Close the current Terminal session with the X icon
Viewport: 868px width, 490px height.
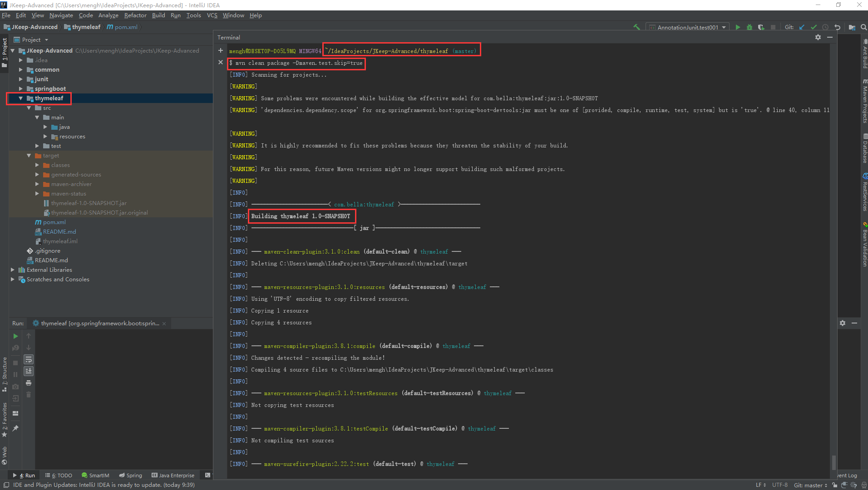(221, 62)
